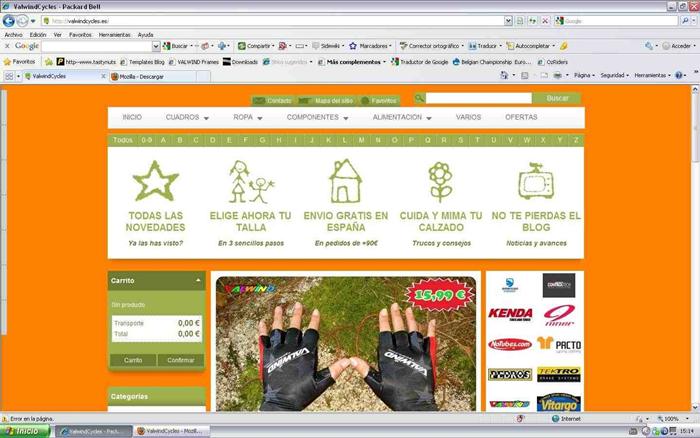Open the OFERTAS navigation item
Viewport: 700px width, 438px height.
tap(521, 117)
